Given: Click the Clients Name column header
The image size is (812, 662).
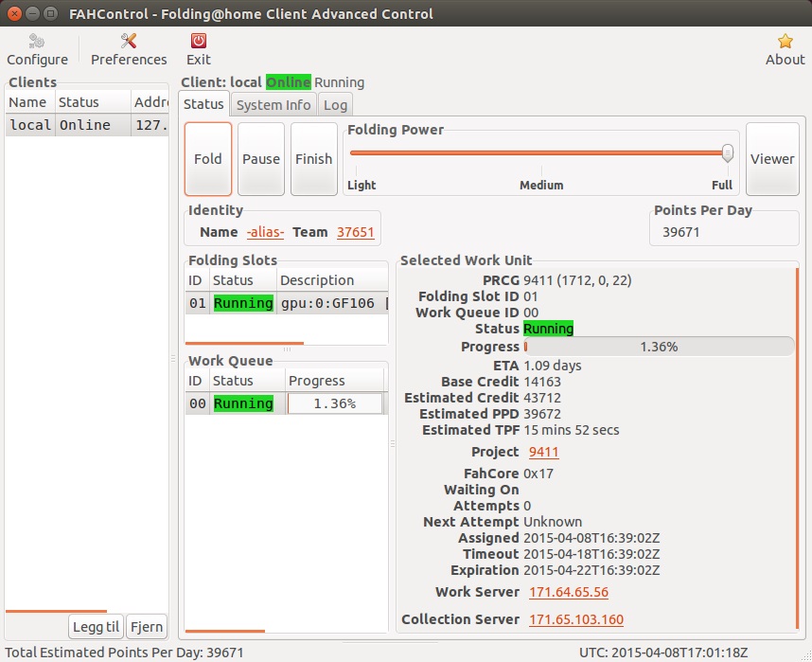Looking at the screenshot, I should click(30, 102).
